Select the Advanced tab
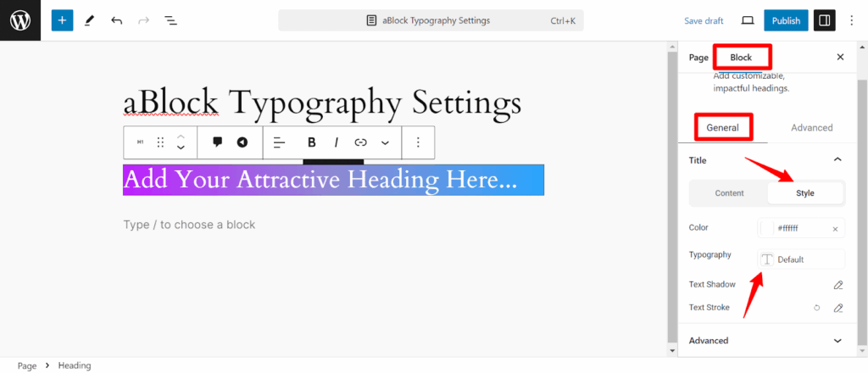Image resolution: width=868 pixels, height=373 pixels. tap(811, 127)
